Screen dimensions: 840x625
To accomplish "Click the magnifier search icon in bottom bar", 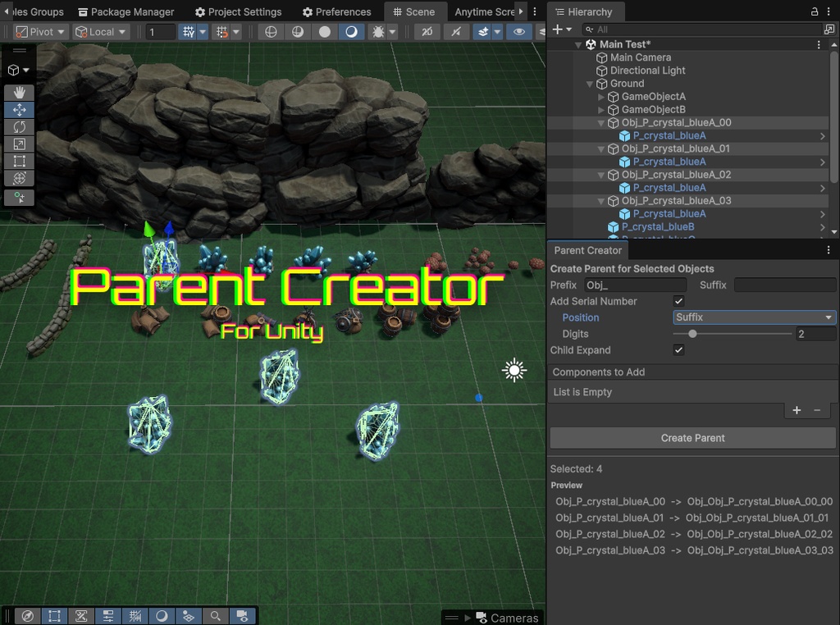I will pos(216,616).
